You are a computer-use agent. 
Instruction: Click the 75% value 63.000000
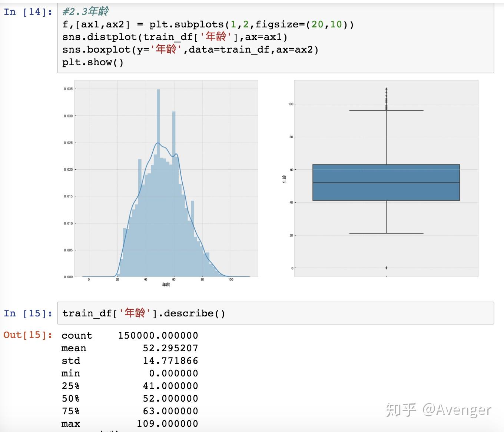click(170, 411)
